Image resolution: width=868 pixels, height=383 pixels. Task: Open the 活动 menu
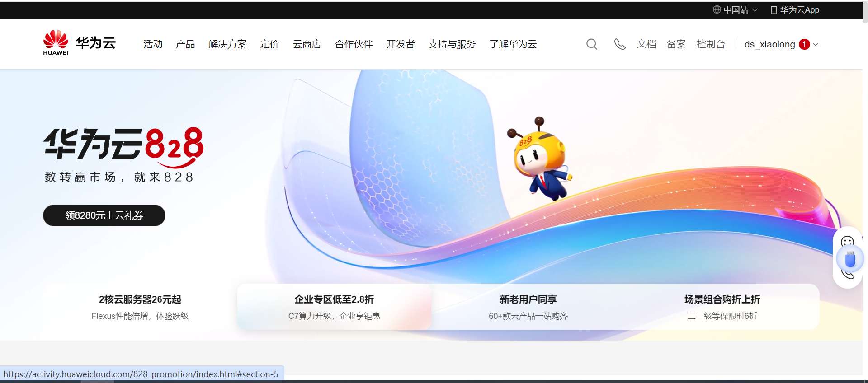153,44
